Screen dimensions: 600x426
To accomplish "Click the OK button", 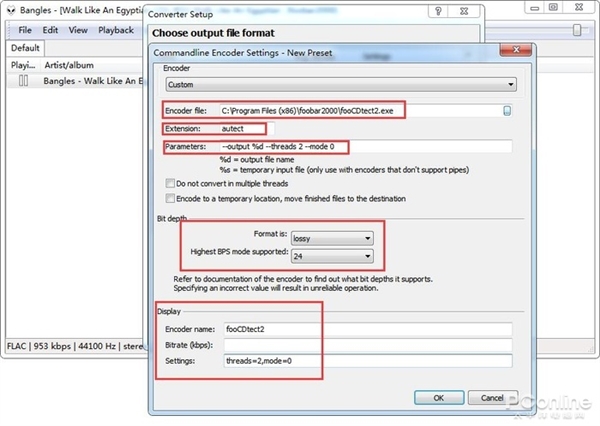I will (x=438, y=397).
